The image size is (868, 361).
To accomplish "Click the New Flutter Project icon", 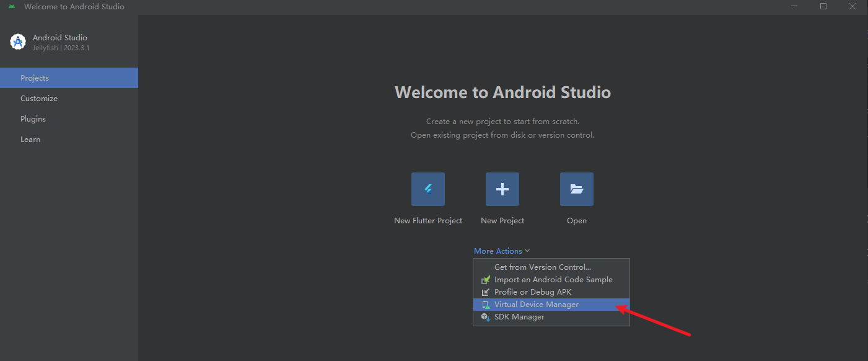I will tap(428, 189).
